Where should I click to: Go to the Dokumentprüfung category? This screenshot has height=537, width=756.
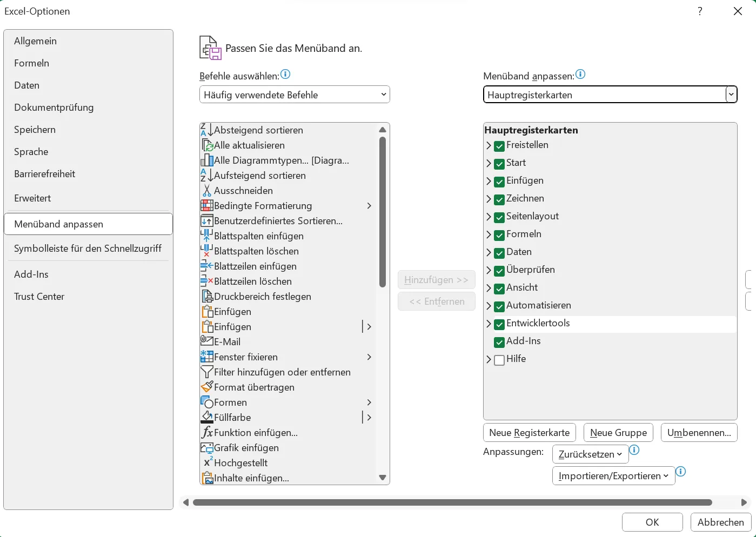coord(88,108)
